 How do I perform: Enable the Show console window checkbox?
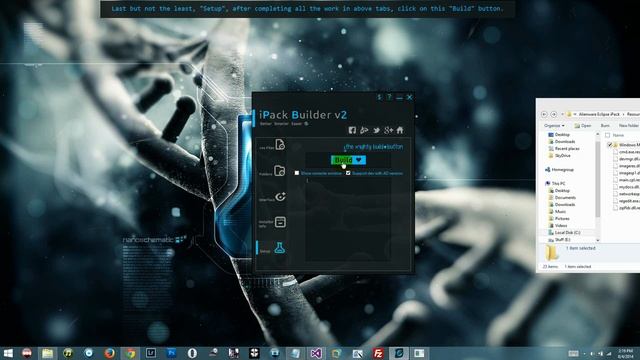[x=297, y=173]
